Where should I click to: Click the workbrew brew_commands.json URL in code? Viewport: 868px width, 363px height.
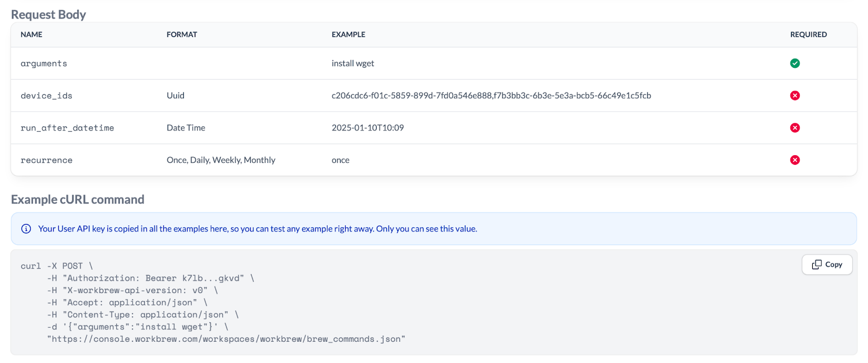(x=226, y=339)
